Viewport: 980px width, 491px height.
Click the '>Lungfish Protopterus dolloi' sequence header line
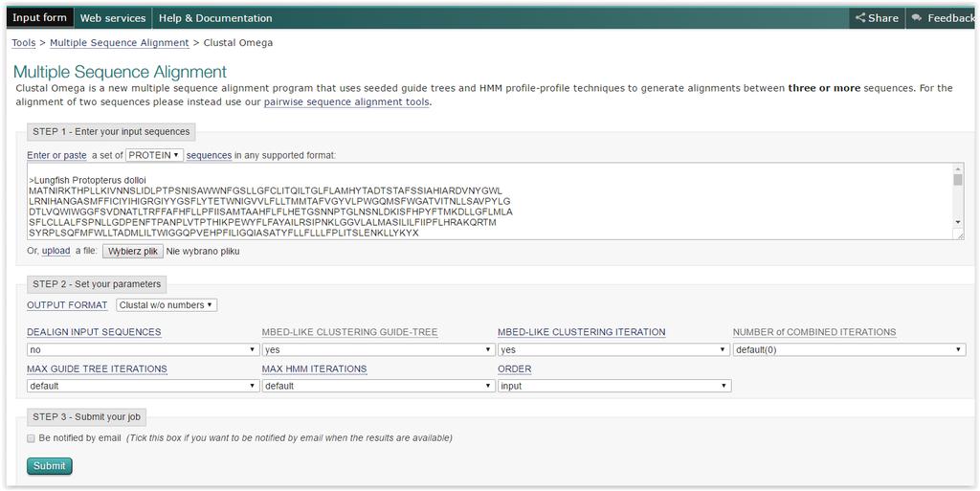(87, 180)
